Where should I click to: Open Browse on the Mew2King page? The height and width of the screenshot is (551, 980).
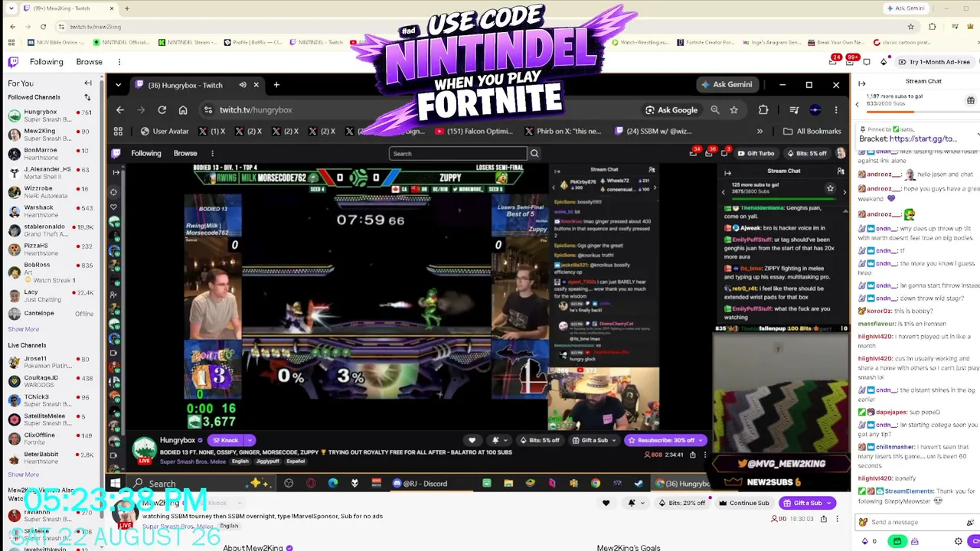89,62
